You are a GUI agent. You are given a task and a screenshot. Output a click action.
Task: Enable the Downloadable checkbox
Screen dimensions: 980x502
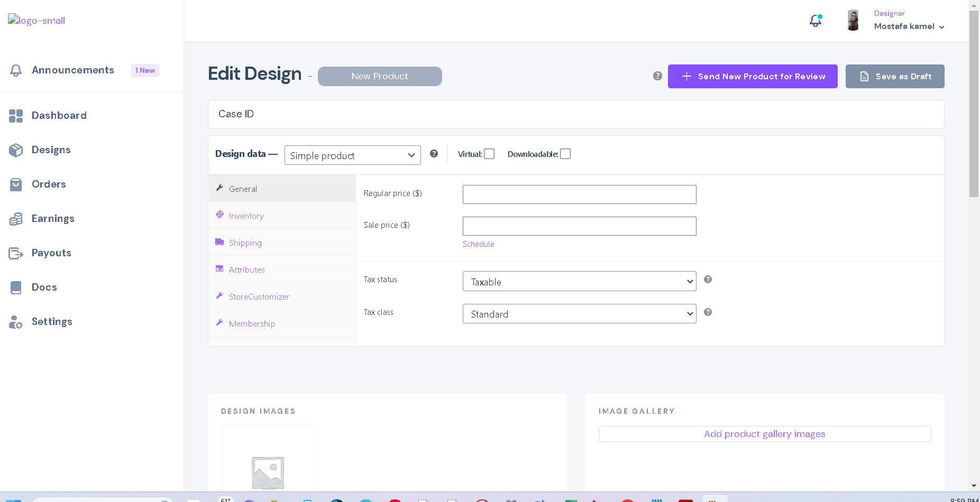point(565,154)
